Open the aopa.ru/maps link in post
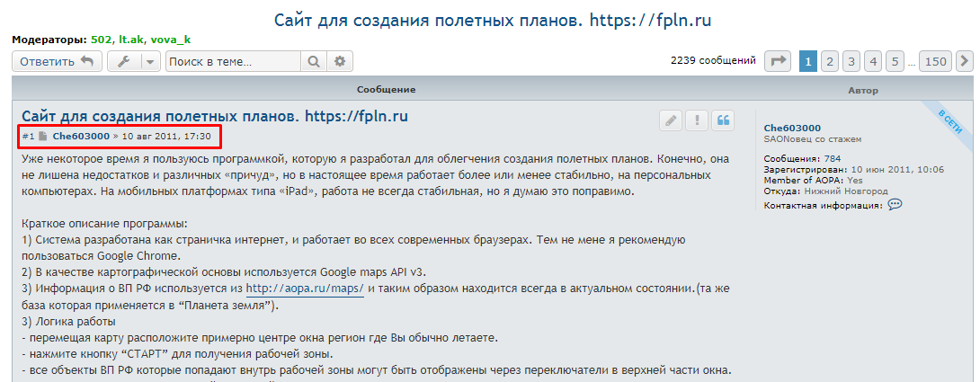 tap(305, 289)
